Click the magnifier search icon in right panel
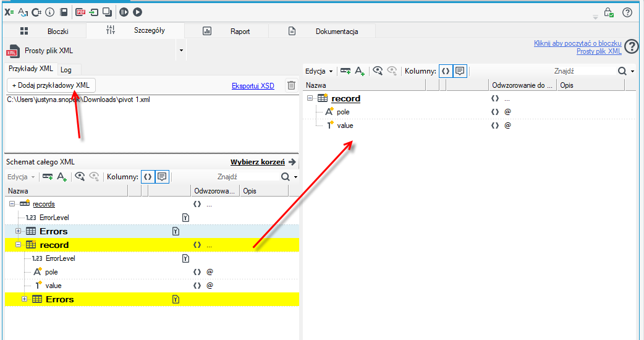Image resolution: width=644 pixels, height=340 pixels. click(x=622, y=71)
